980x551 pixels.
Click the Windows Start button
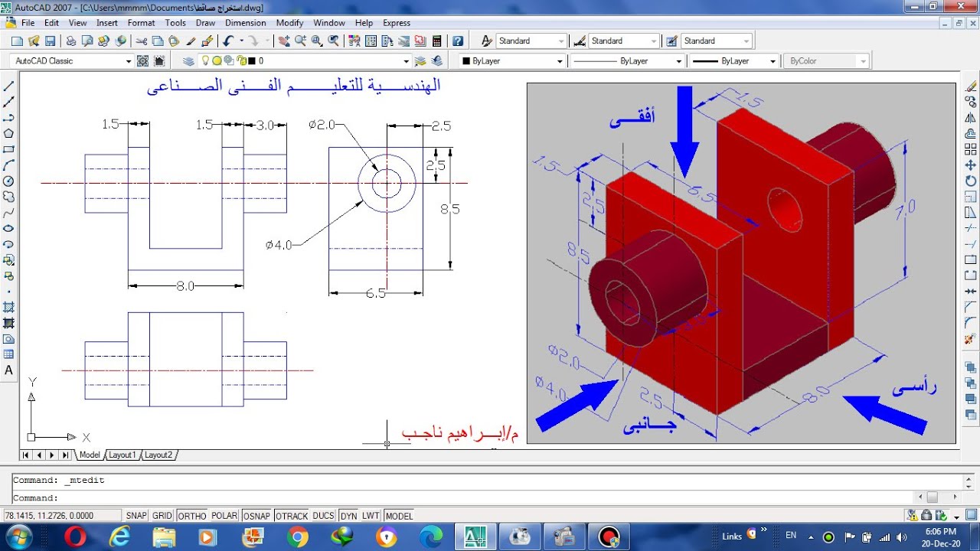coord(18,536)
